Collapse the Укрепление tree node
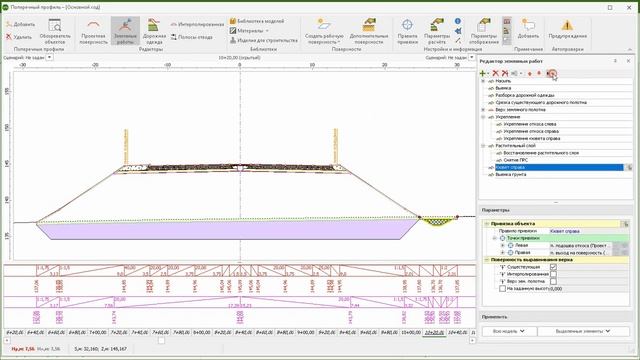This screenshot has height=360, width=640. pyautogui.click(x=483, y=117)
